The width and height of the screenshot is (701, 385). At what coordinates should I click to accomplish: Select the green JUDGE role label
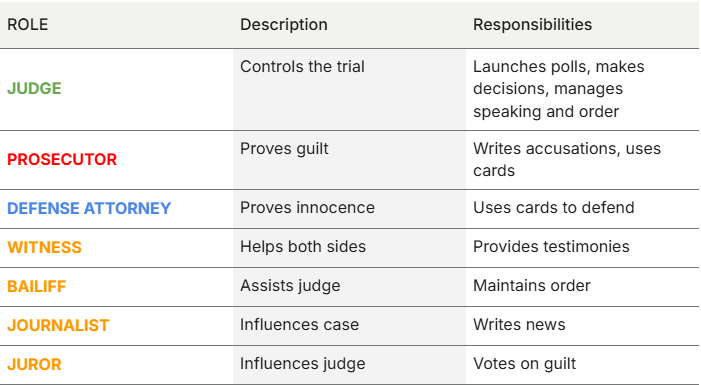click(x=34, y=89)
